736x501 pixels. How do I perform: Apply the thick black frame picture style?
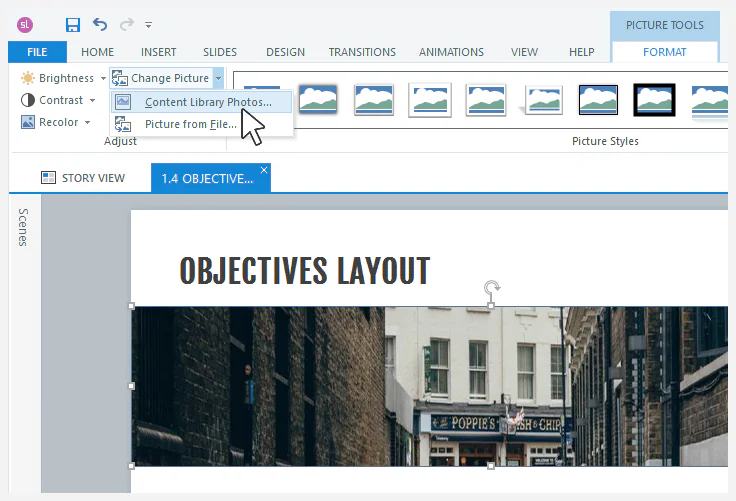tap(654, 100)
